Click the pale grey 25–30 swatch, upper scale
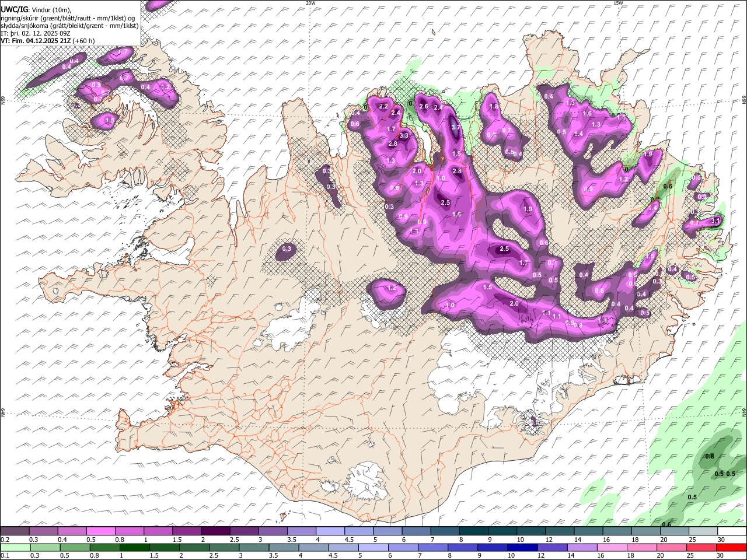This screenshot has width=747, height=560. point(703,531)
